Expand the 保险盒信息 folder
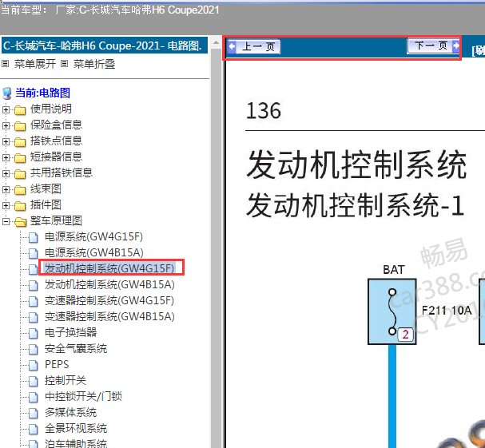485x448 pixels. (x=6, y=125)
